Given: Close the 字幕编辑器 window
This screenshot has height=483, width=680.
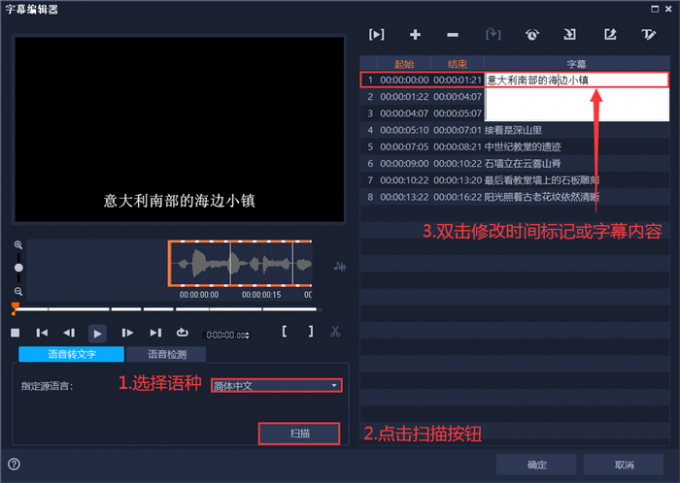Looking at the screenshot, I should [x=669, y=9].
